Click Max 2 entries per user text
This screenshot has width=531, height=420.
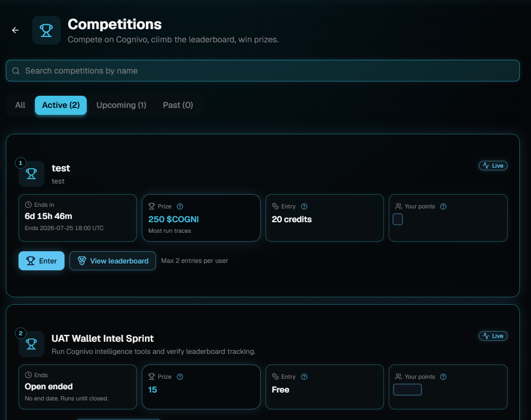[195, 261]
